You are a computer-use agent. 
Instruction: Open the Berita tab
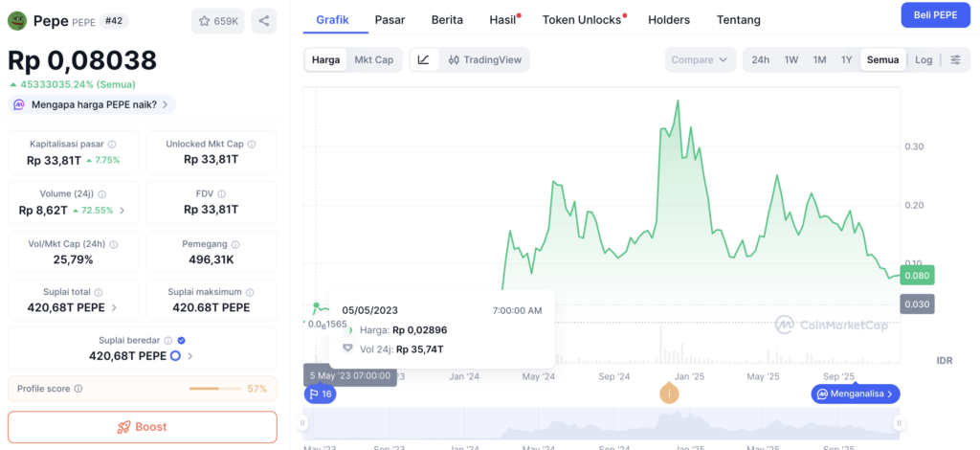point(448,19)
